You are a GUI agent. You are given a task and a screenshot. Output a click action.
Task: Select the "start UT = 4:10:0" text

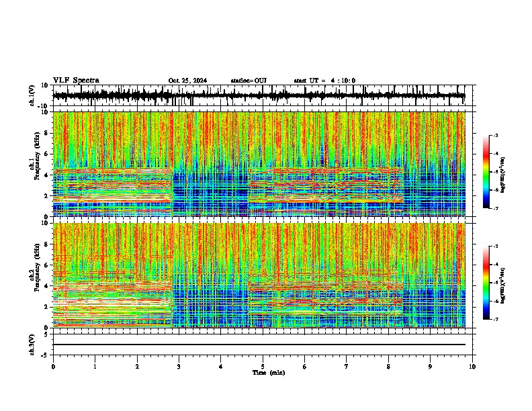[x=324, y=81]
